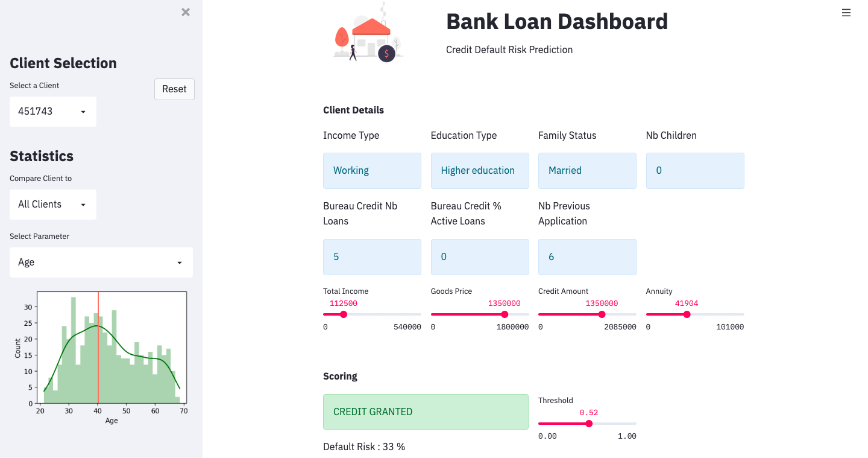868x458 pixels.
Task: Click the Income Type Working field
Action: click(372, 171)
